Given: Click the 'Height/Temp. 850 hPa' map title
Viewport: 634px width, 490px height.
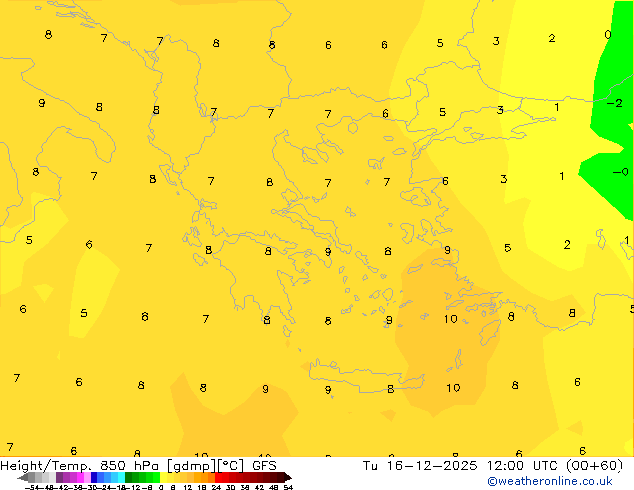Looking at the screenshot, I should (x=79, y=466).
